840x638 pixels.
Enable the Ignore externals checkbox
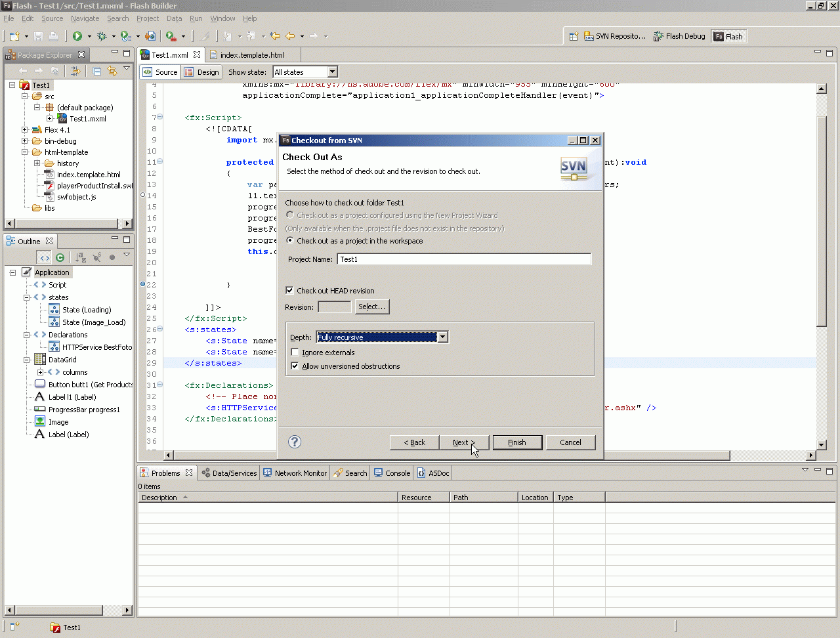click(x=295, y=352)
